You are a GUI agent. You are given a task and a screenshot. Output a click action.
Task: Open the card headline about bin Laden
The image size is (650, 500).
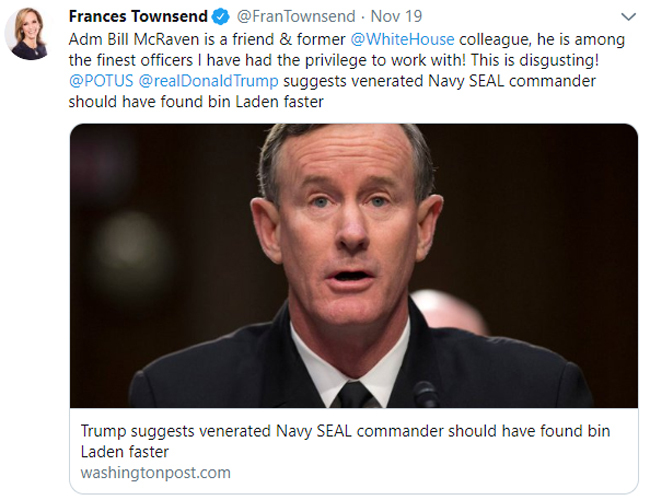pos(344,441)
